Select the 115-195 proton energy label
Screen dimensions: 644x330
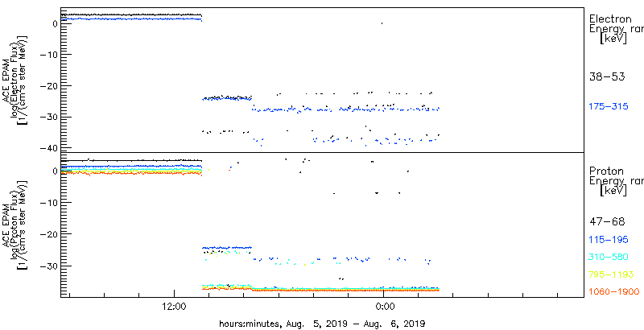point(609,240)
